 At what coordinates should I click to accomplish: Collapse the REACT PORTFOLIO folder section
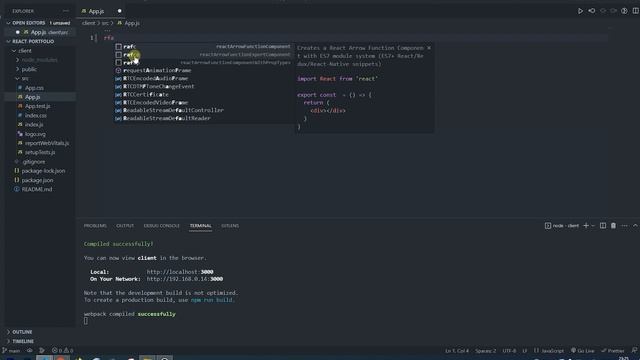[39, 41]
